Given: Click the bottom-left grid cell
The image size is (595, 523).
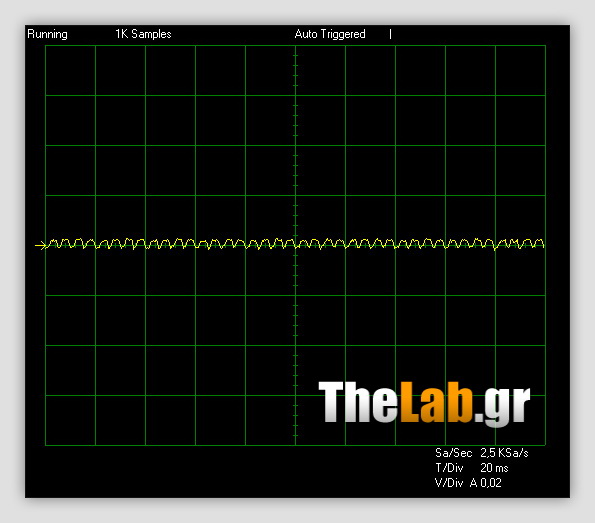Looking at the screenshot, I should click(70, 420).
